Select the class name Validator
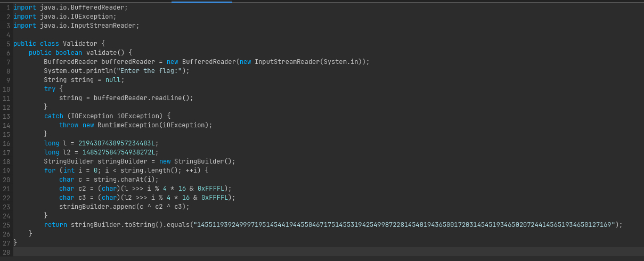Image resolution: width=644 pixels, height=261 pixels. (80, 44)
